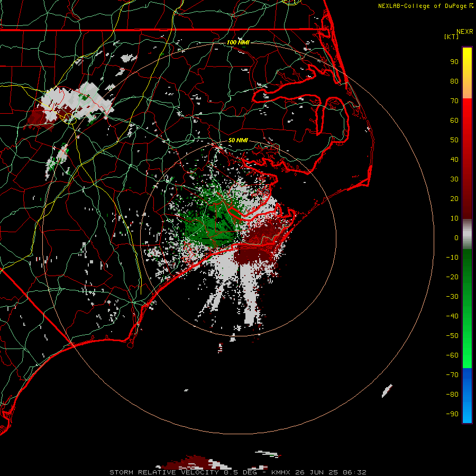
Task: Click the -60 value on the velocity scale
Action: point(452,355)
